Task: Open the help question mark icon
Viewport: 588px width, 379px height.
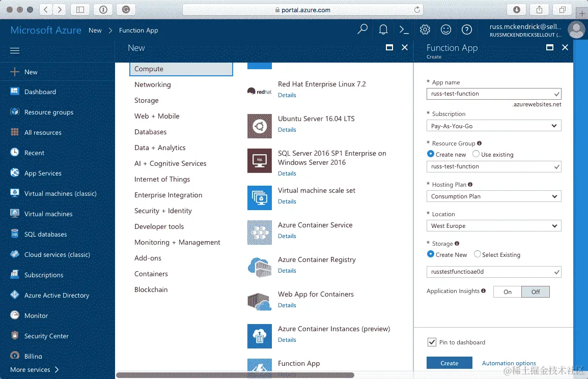Action: 466,29
